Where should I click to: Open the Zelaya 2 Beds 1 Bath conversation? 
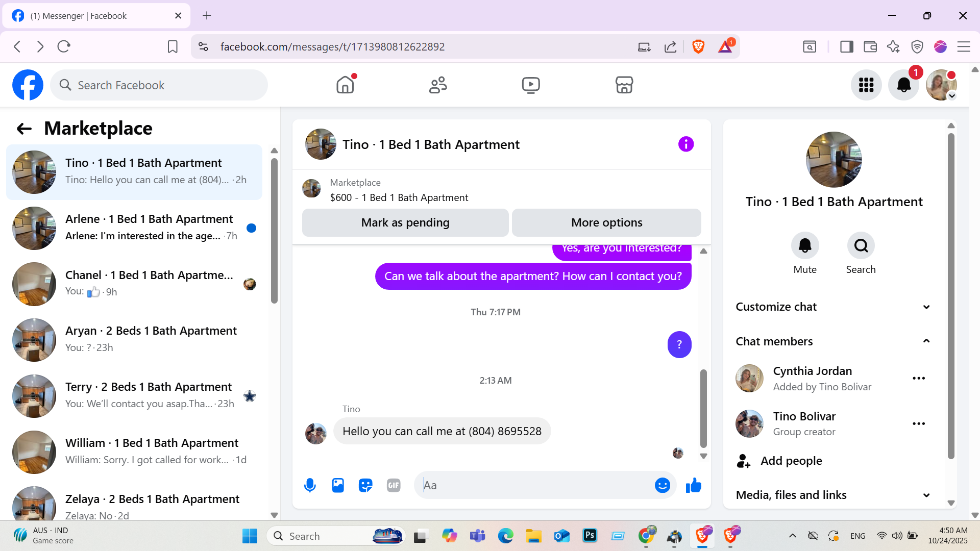[x=134, y=504]
